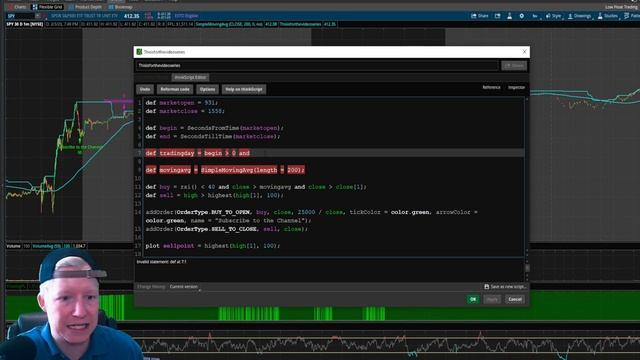Open the Inspector panel link
640x360 pixels.
coord(516,87)
